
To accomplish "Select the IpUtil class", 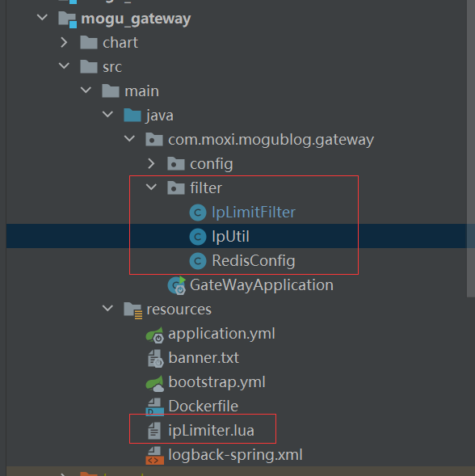I will tap(230, 237).
